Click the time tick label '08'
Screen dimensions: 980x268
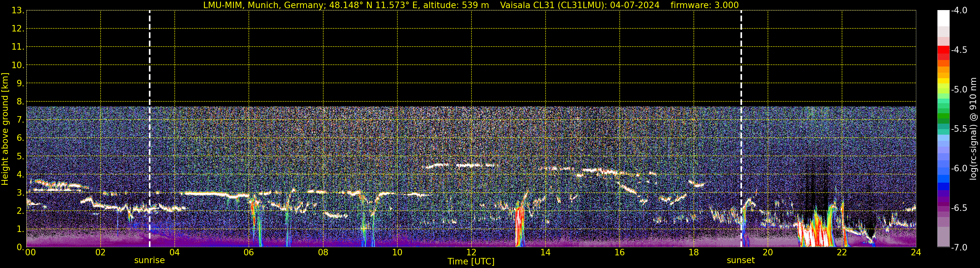click(x=323, y=252)
